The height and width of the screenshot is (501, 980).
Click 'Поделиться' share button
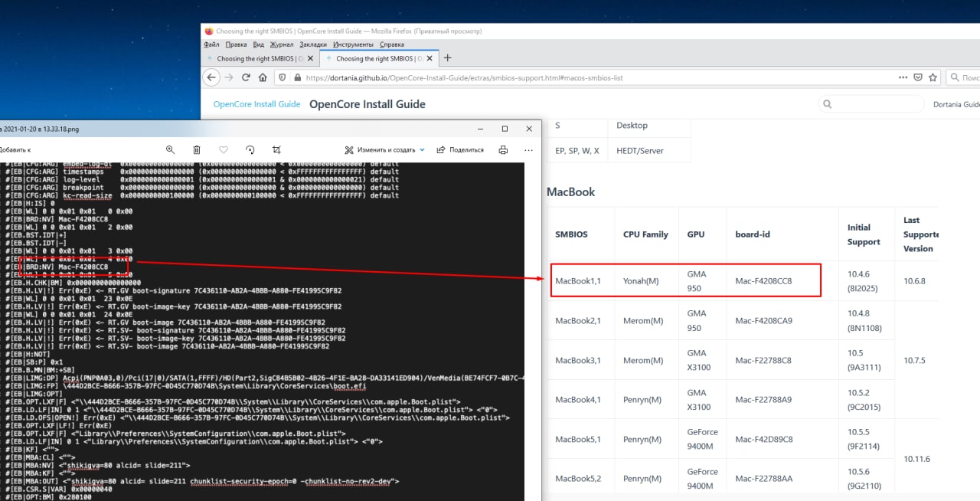coord(460,150)
